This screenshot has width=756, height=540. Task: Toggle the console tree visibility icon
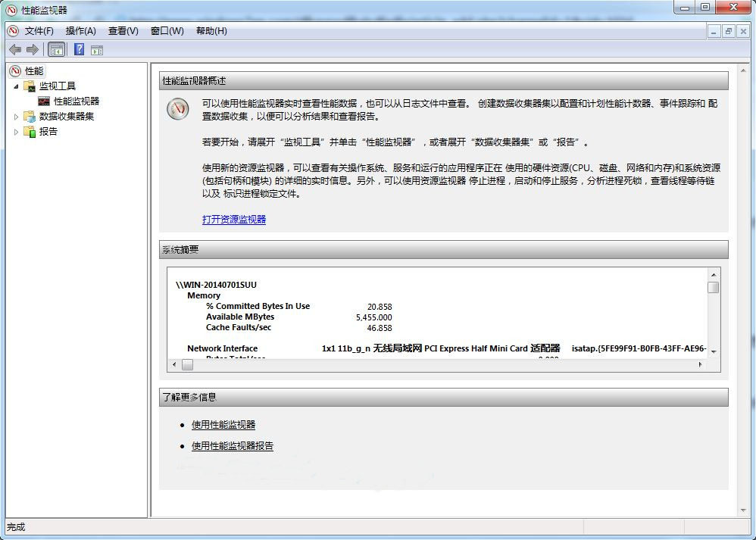tap(56, 49)
